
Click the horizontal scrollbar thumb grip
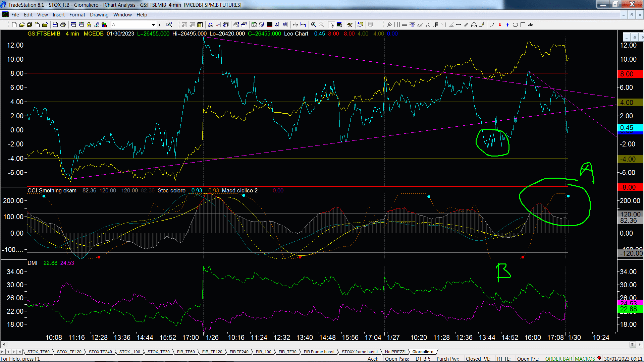[633, 345]
